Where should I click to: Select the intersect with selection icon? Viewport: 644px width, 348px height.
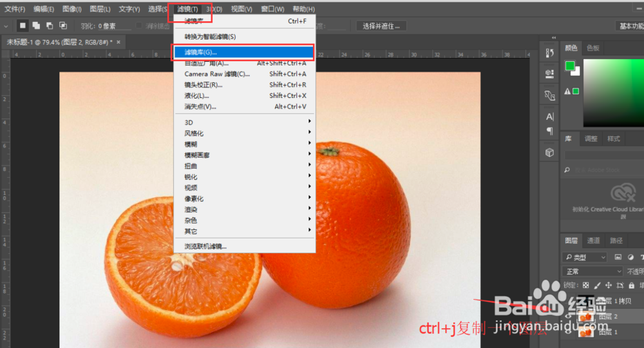63,26
